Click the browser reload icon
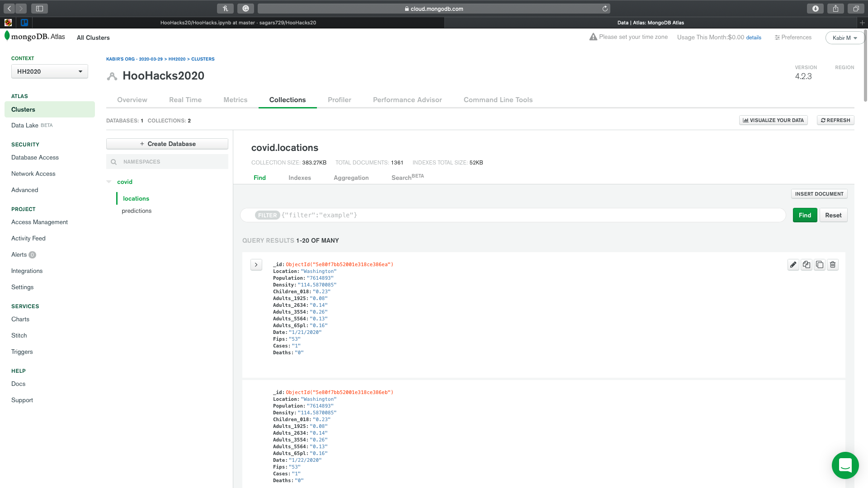868x488 pixels. [605, 9]
